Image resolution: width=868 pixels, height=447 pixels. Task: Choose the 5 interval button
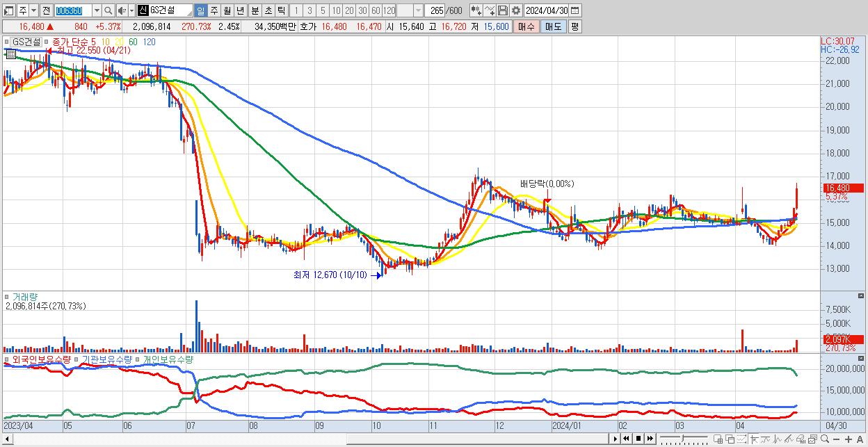click(323, 10)
